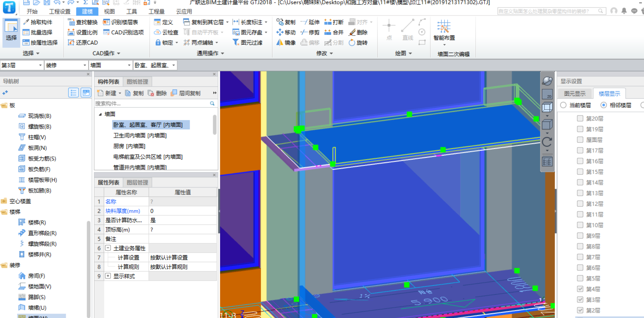
Task: Select the 复制 copy tool in 修改 group
Action: pyautogui.click(x=286, y=22)
